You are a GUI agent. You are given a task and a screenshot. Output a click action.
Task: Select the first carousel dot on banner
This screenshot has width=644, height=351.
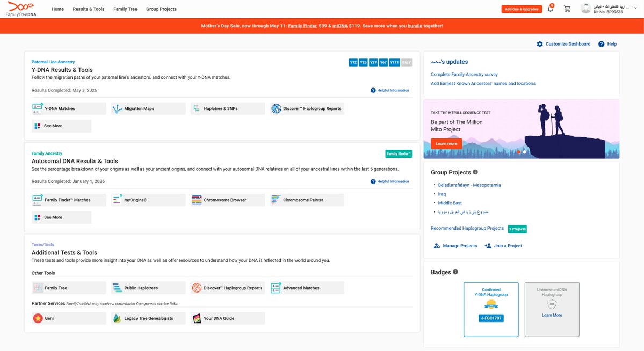519,152
